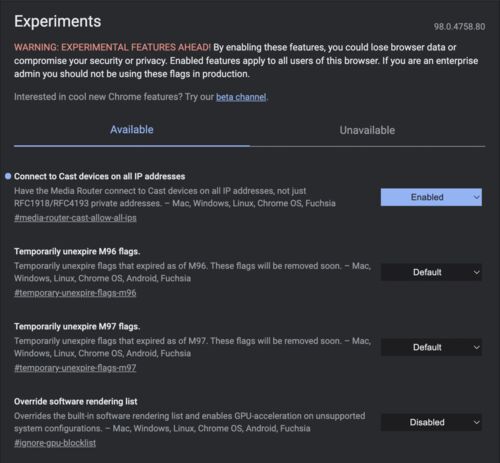Click the #media-router-cast-allow-all-ips anchor link
Viewport: 500px width, 463px height.
coord(75,218)
